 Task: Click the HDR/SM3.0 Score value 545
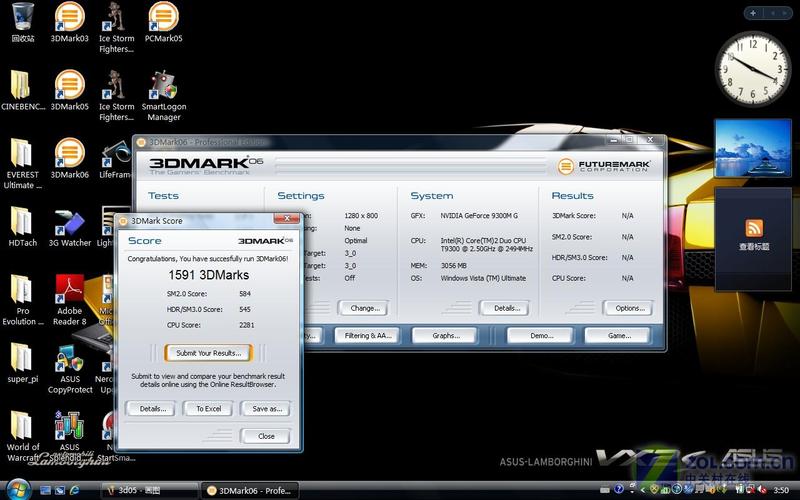pyautogui.click(x=245, y=309)
